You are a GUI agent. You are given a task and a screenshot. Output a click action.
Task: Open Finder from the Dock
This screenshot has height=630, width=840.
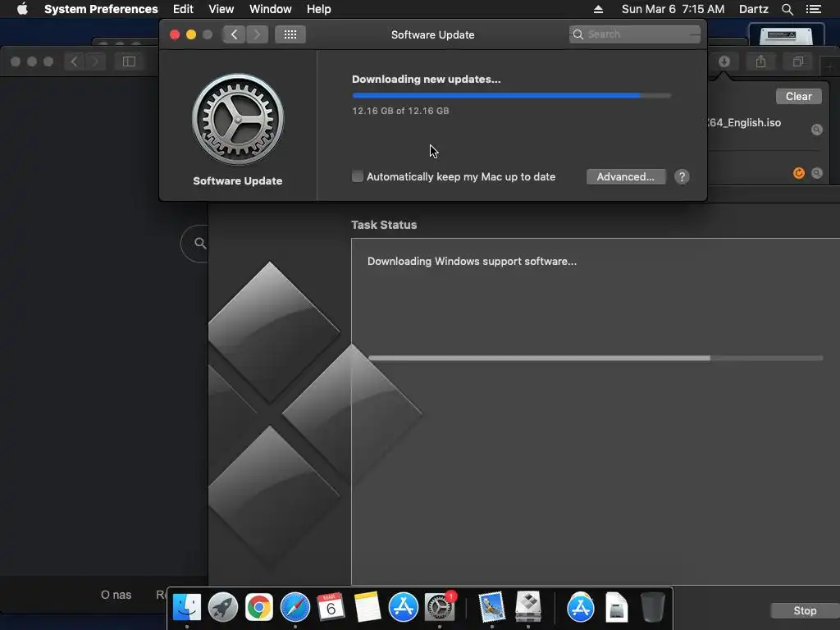[186, 608]
